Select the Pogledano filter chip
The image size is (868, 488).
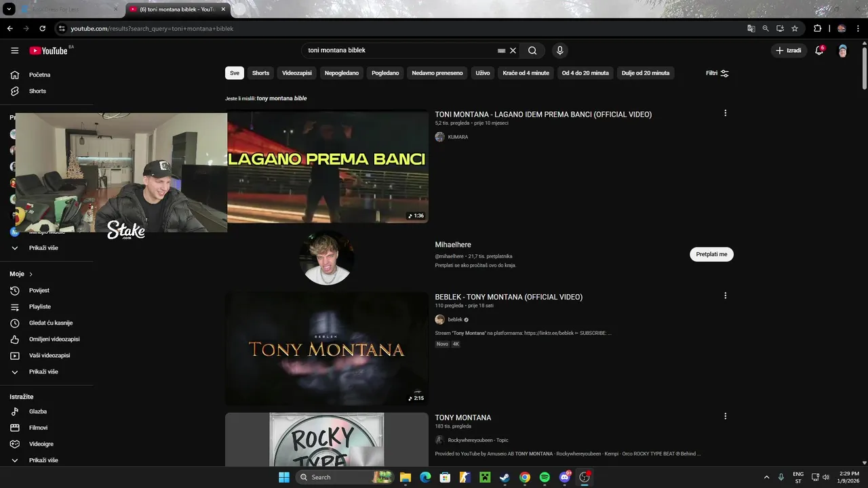pyautogui.click(x=385, y=73)
